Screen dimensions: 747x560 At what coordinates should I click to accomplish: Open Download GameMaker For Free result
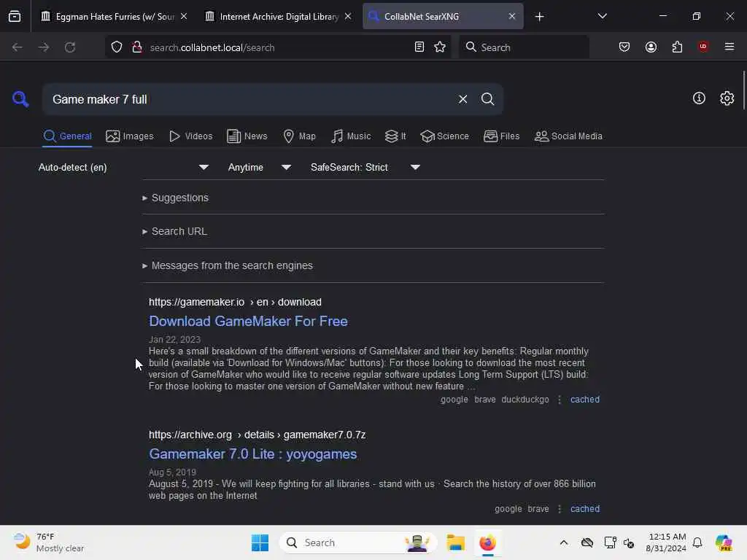point(248,322)
